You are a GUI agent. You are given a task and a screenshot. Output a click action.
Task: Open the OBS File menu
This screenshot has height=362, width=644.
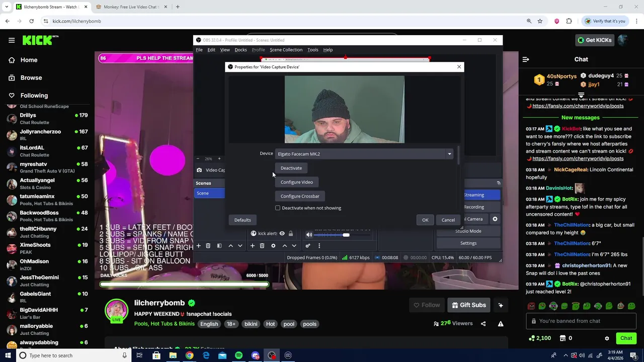[x=199, y=50]
